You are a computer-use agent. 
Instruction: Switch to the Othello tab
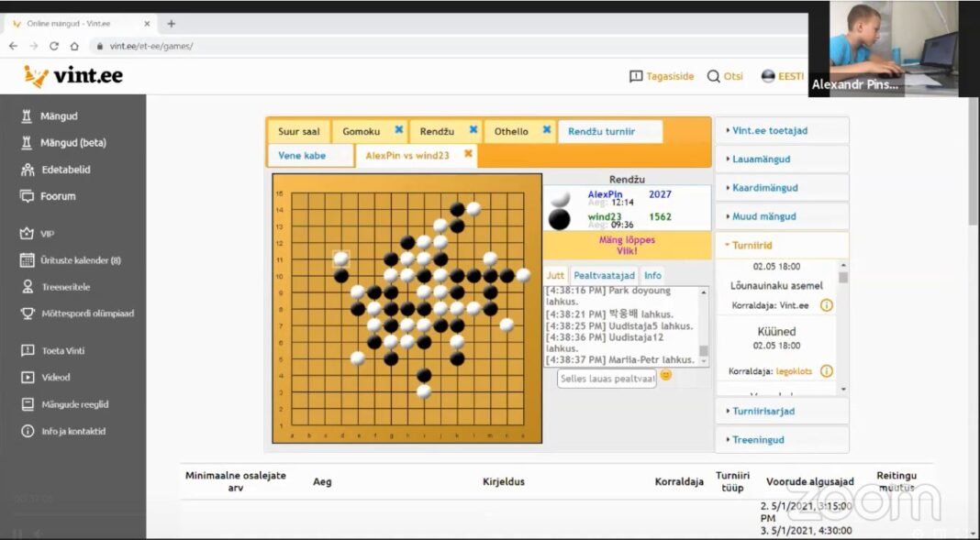511,132
